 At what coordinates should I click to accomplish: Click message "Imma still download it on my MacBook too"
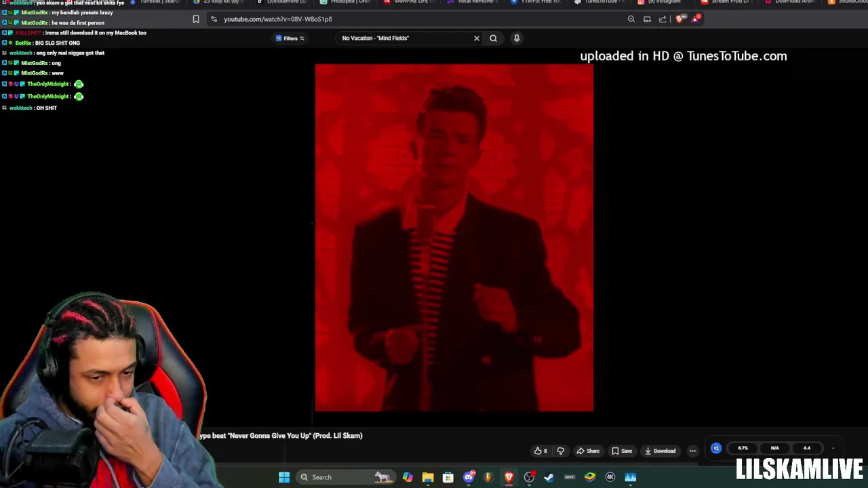[96, 33]
